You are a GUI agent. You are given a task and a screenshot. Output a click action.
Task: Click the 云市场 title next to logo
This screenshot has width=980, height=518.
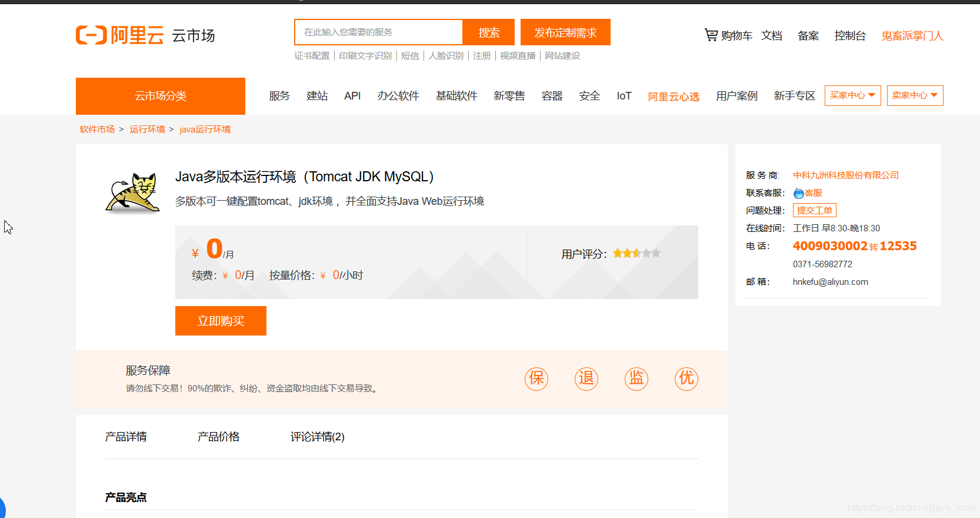coord(194,36)
